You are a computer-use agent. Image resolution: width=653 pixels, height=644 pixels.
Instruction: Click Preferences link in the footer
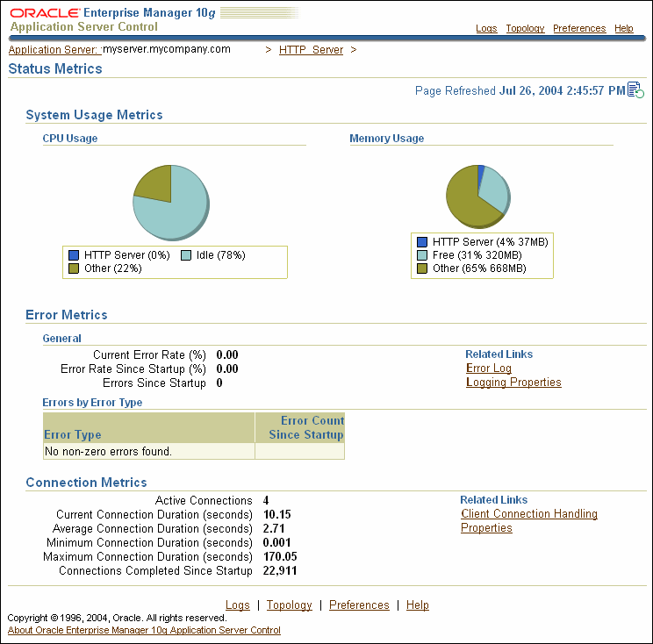pyautogui.click(x=359, y=605)
